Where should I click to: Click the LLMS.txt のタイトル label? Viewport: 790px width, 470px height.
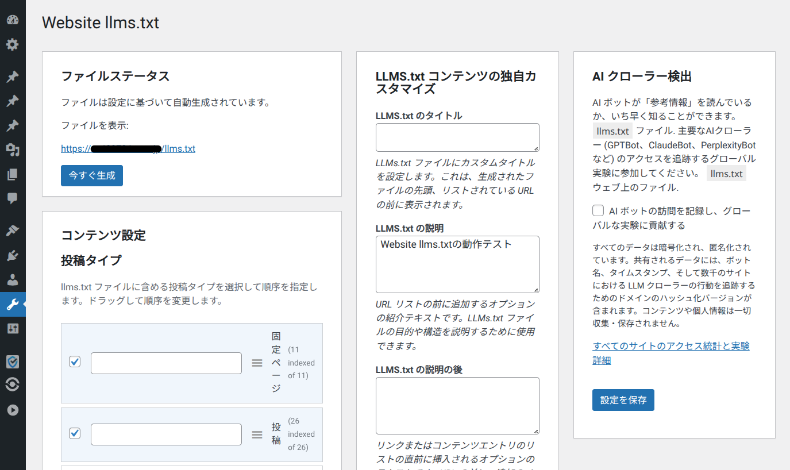pos(419,115)
